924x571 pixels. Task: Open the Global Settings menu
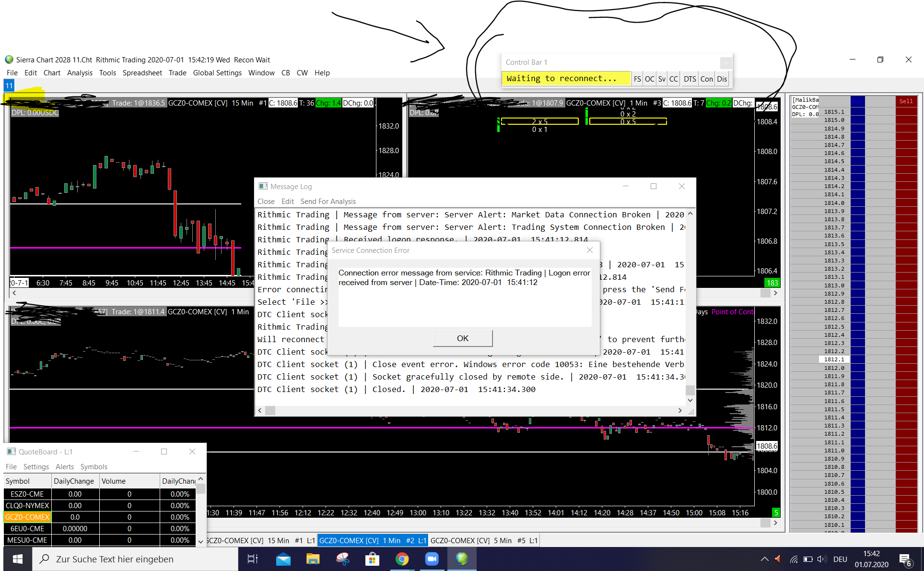click(217, 73)
